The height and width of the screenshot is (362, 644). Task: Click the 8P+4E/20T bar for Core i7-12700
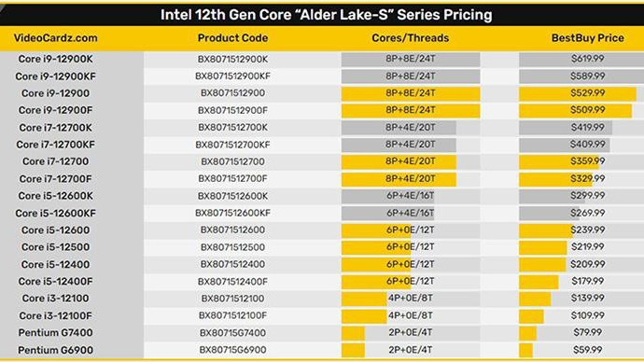399,161
